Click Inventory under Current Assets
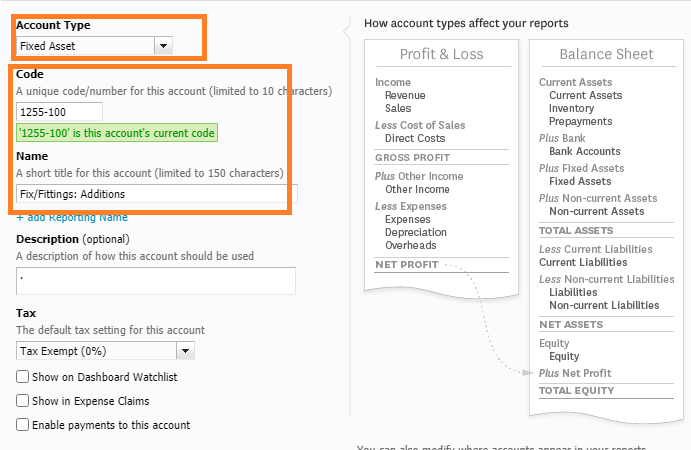Screen dimensions: 691x450 tap(571, 108)
